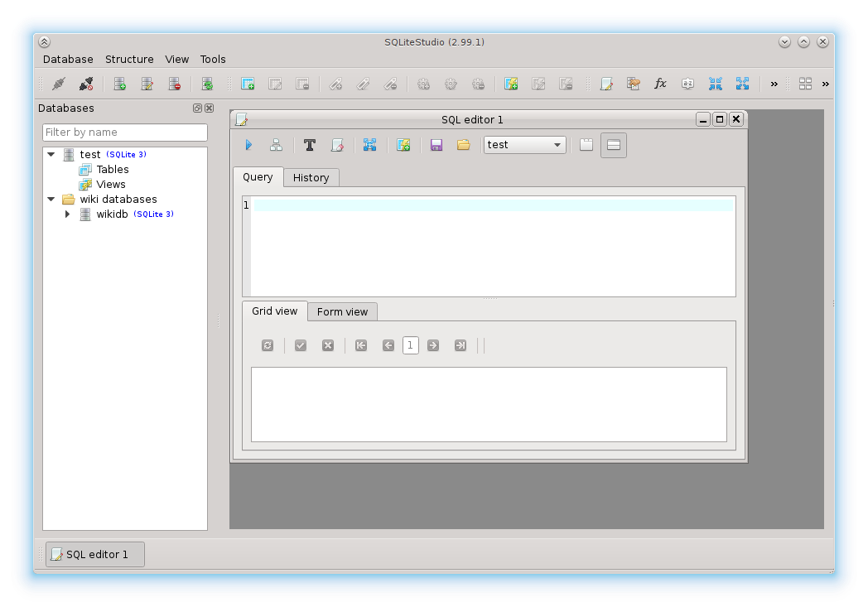Open the Database menu

pos(68,59)
